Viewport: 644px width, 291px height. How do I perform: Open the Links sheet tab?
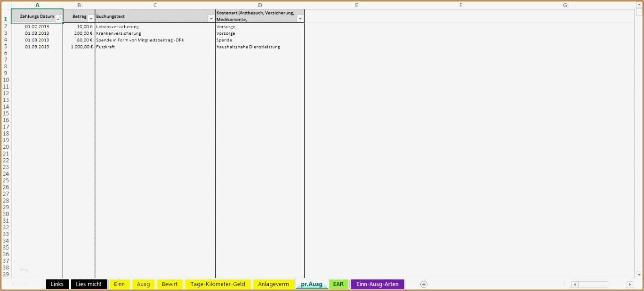[56, 284]
